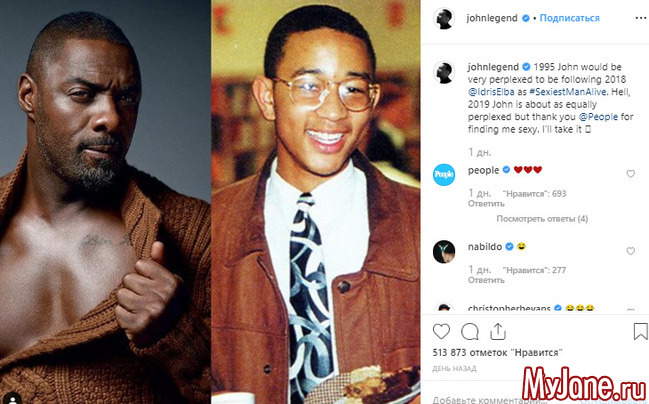Click the comment speech bubble icon
The width and height of the screenshot is (649, 404).
click(x=470, y=331)
